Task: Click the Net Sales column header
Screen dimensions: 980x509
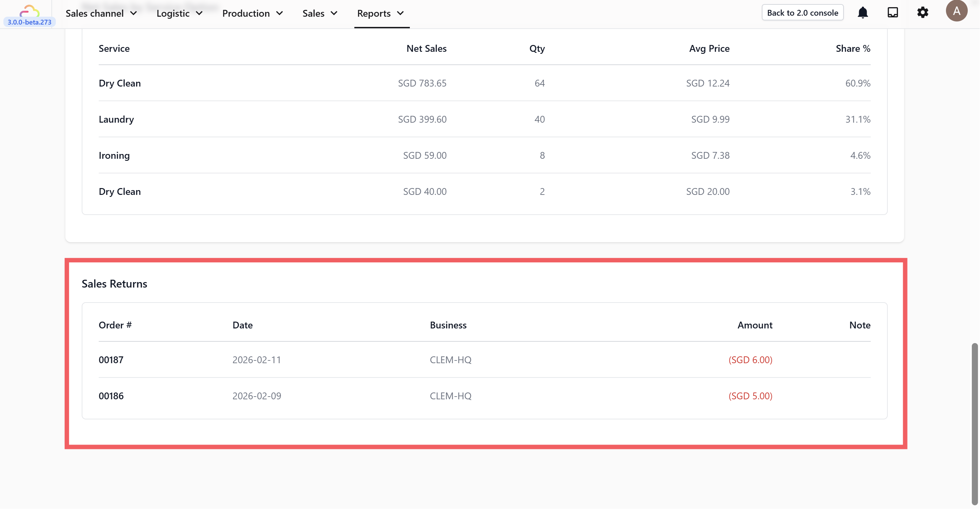Action: 426,48
